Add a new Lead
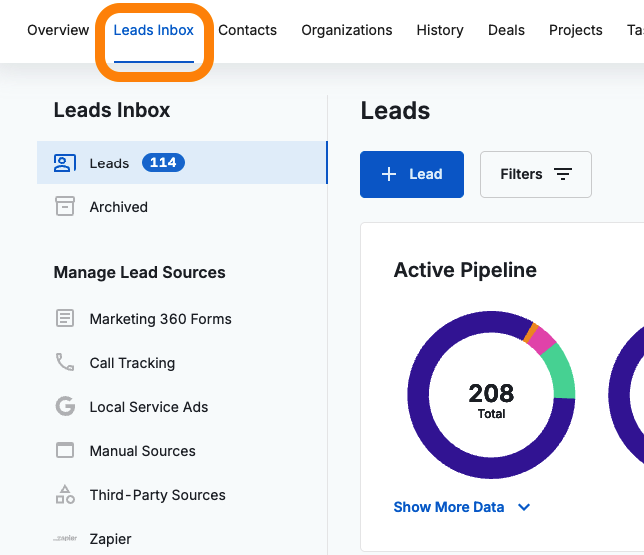 point(412,174)
